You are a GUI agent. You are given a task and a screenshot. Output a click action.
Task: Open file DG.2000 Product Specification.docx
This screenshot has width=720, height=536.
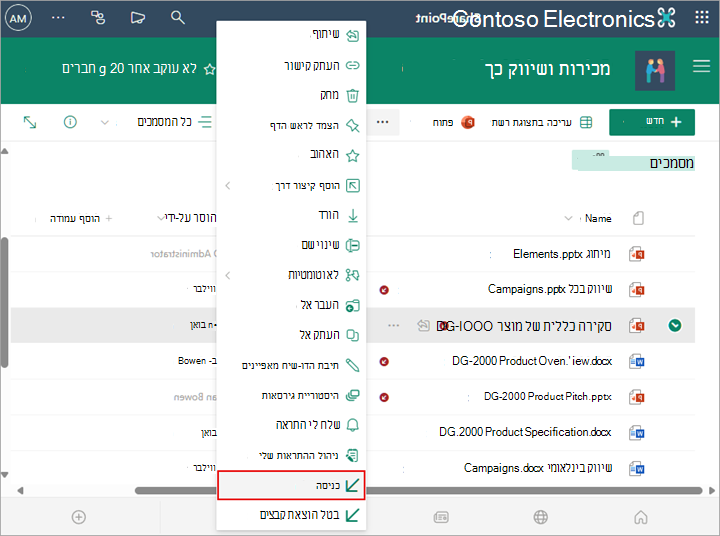click(x=525, y=432)
